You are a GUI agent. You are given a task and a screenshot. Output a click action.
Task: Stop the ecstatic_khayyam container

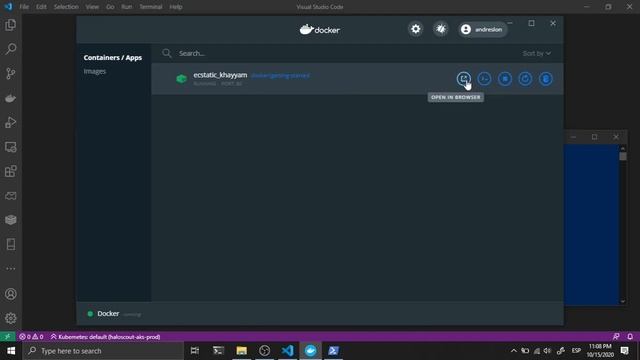505,79
